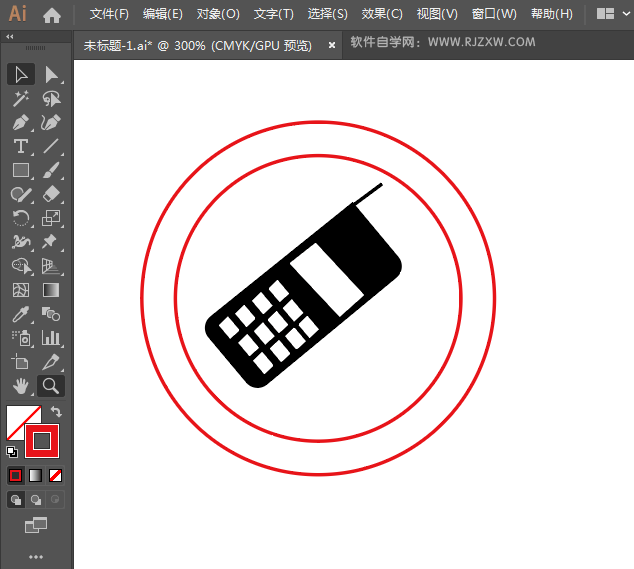Select the Pen tool

point(21,122)
